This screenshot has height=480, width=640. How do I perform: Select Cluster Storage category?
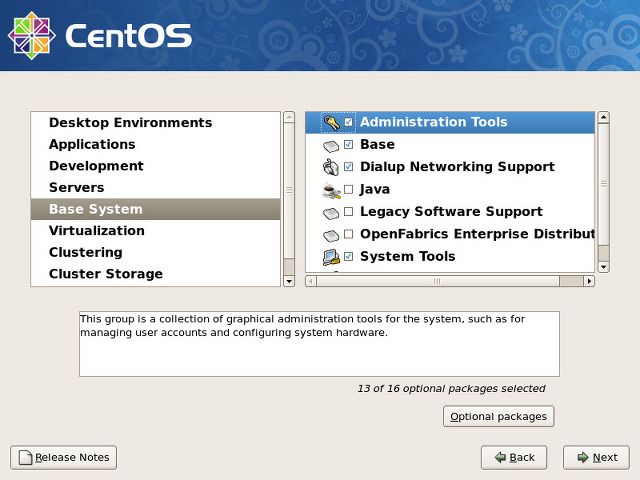coord(156,274)
